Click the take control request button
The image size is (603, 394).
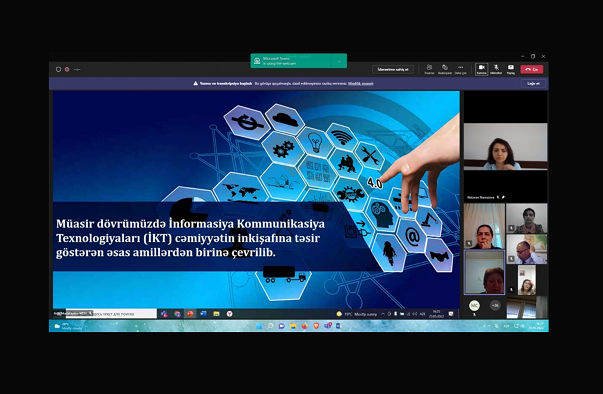(393, 70)
